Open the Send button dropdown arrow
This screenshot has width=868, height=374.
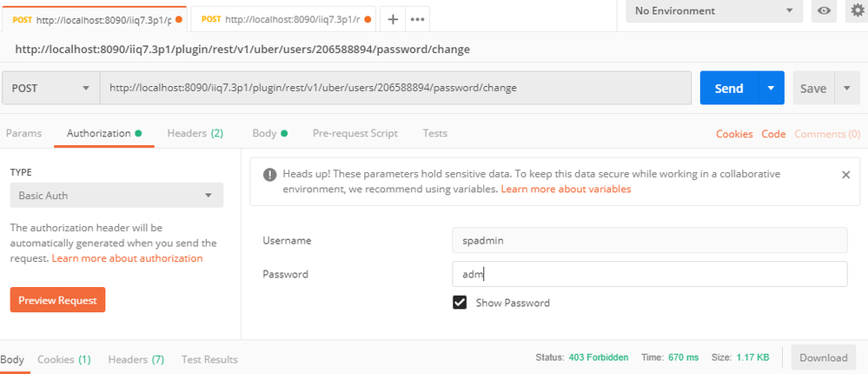click(x=771, y=88)
